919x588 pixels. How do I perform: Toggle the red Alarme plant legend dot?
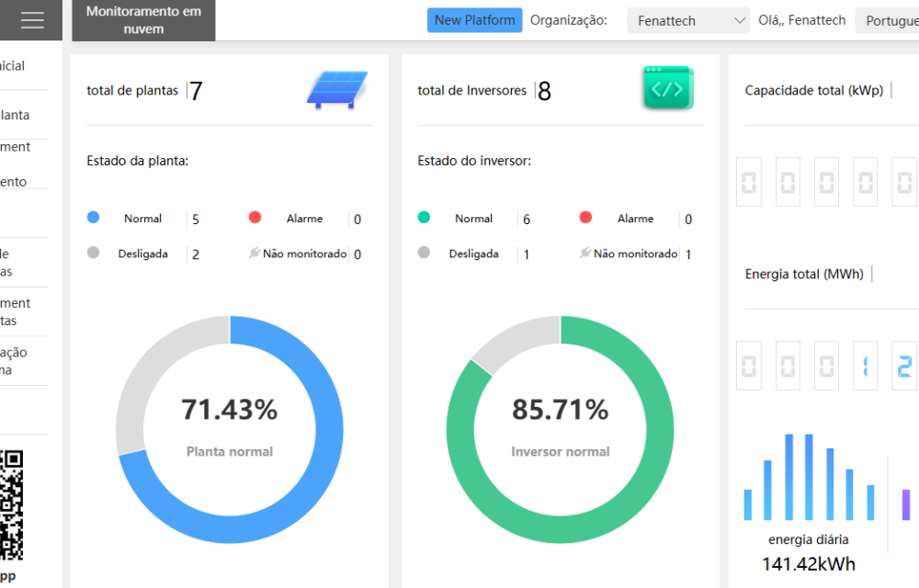[x=255, y=217]
